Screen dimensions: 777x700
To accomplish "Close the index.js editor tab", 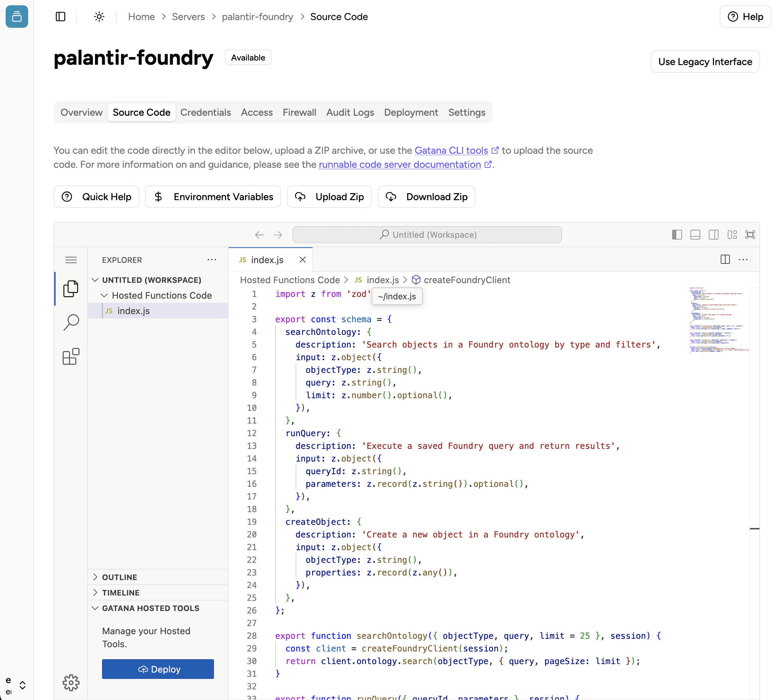I will pyautogui.click(x=303, y=260).
